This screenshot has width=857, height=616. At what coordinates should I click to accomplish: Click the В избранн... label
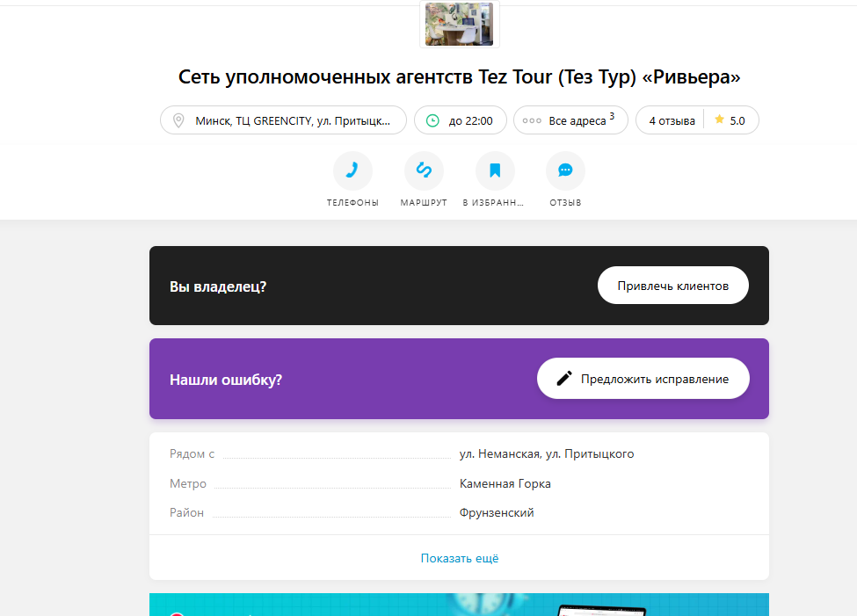click(x=493, y=203)
